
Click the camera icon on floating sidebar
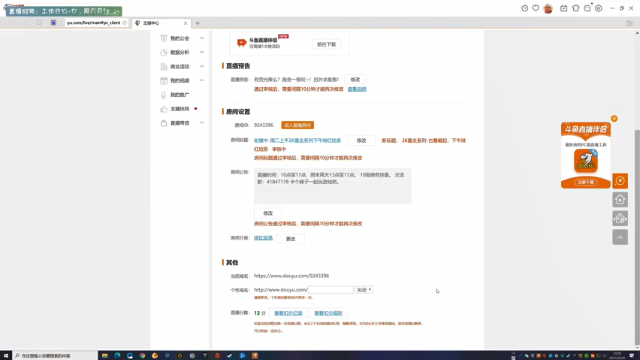coord(620,218)
